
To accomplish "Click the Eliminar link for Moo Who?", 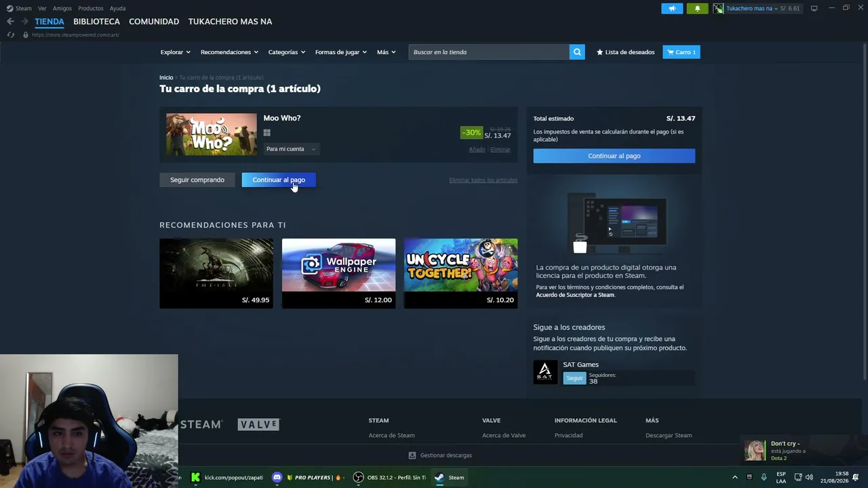I will [500, 149].
